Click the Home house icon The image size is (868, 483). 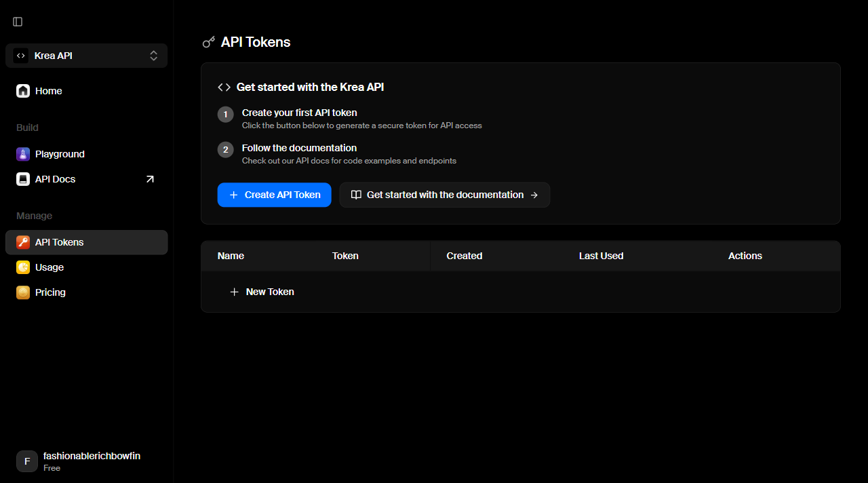click(23, 91)
